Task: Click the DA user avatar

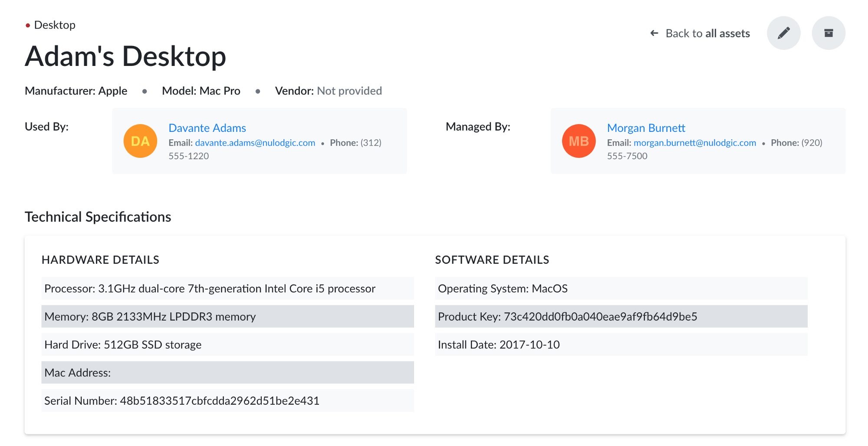Action: tap(140, 141)
